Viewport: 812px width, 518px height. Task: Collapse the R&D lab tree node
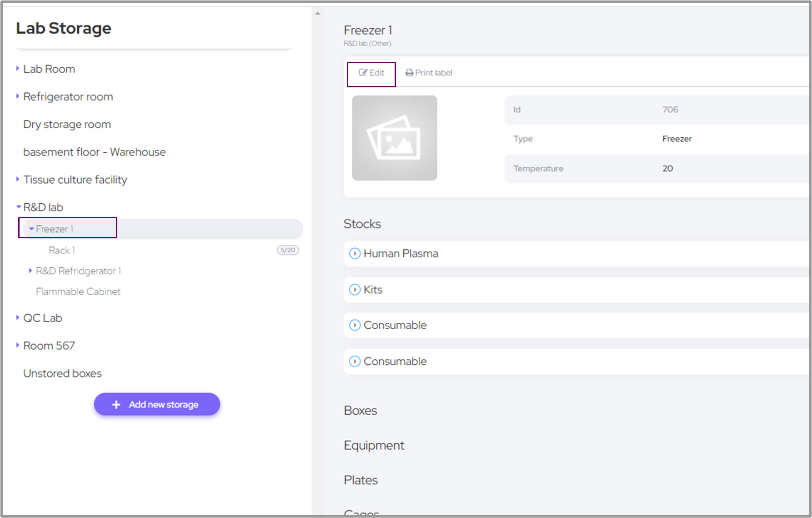[x=19, y=207]
